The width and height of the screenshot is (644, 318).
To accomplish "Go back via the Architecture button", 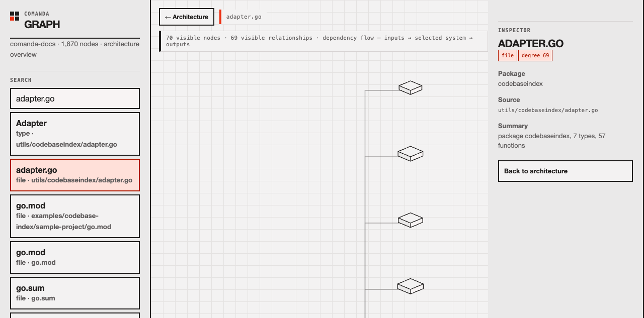I will tap(187, 17).
